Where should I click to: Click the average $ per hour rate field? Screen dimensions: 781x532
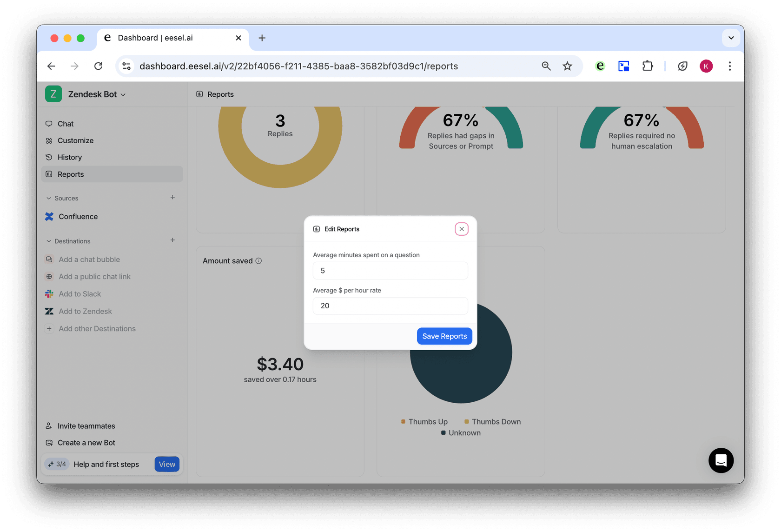point(390,306)
